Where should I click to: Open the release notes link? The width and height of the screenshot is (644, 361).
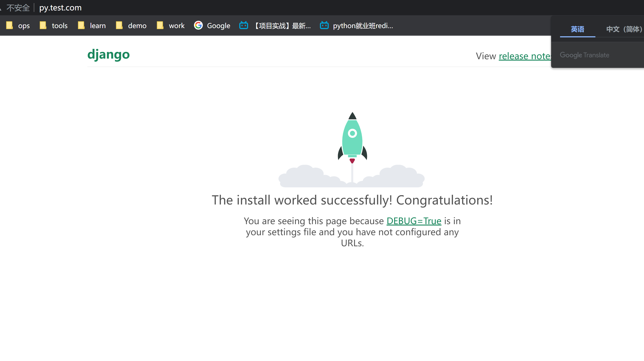pos(524,56)
